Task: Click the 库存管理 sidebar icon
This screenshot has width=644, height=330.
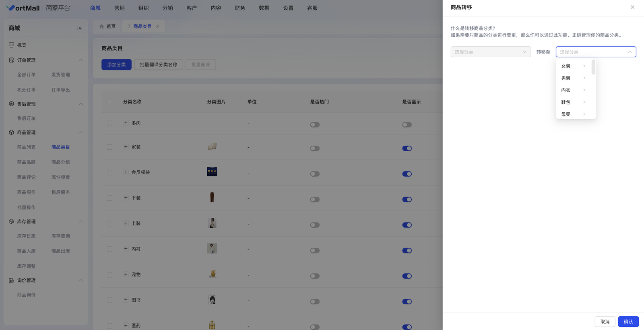Action: point(11,221)
